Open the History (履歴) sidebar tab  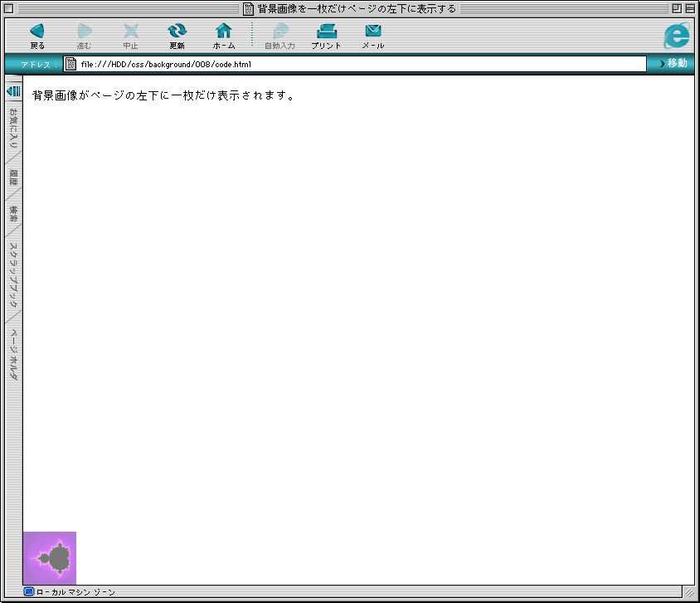pyautogui.click(x=13, y=177)
